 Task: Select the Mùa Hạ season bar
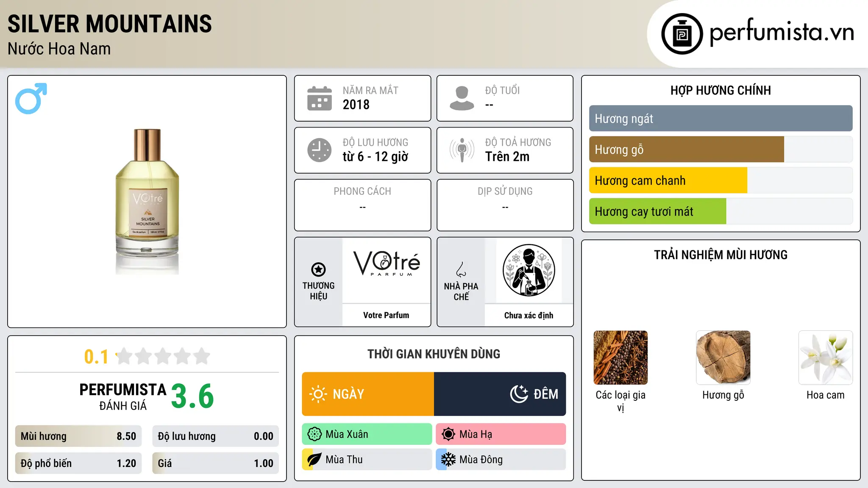tap(501, 434)
